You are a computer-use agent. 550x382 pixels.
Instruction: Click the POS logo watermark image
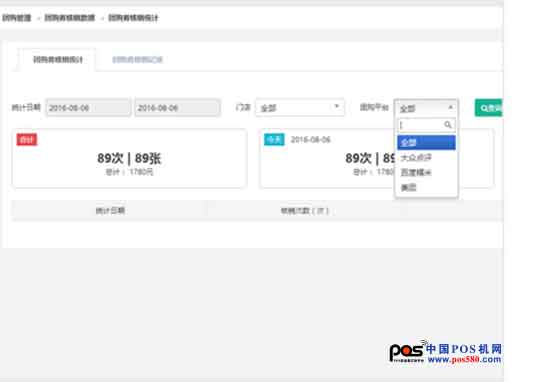445,352
